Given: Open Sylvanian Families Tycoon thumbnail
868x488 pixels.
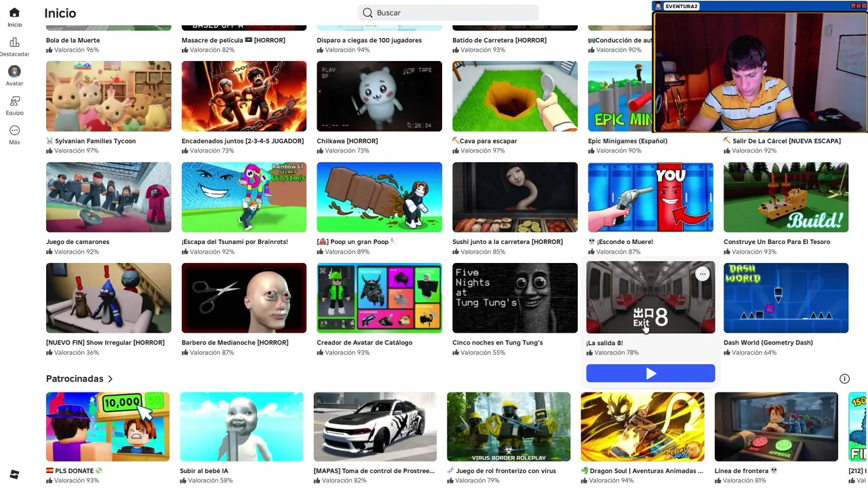Looking at the screenshot, I should [108, 96].
